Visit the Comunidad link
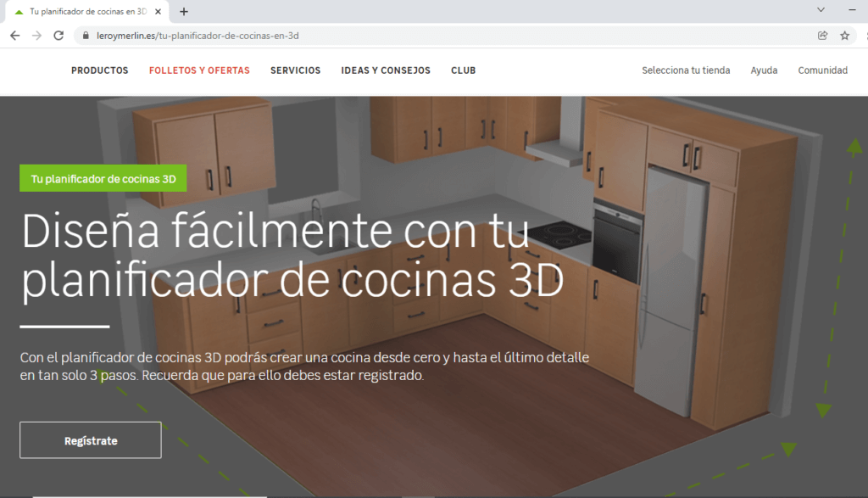The image size is (868, 498). coord(822,70)
